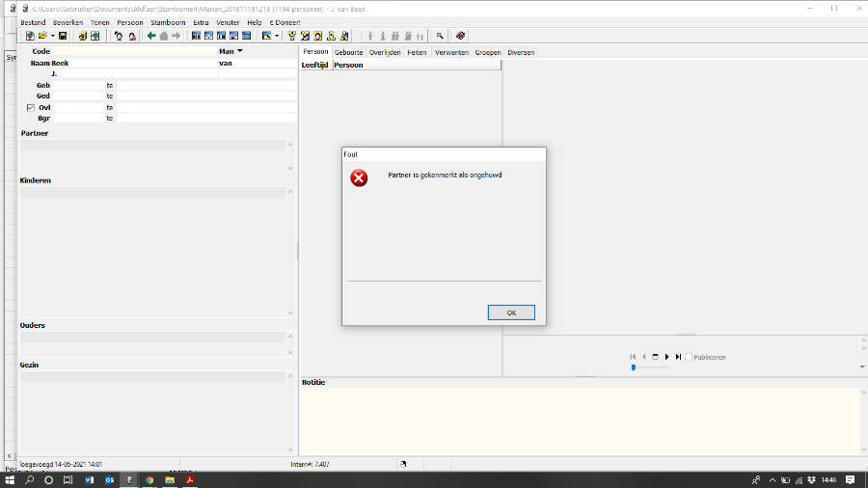Enable the Publiceren checkbox

point(688,357)
